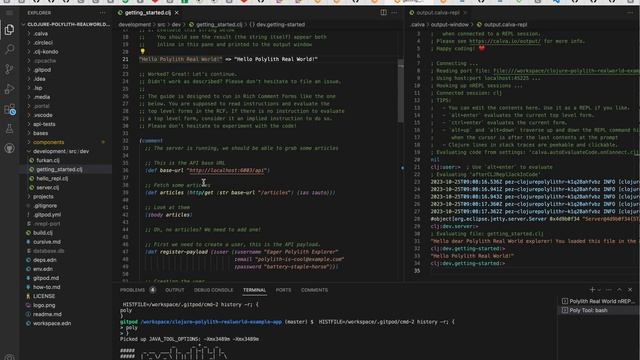Image resolution: width=640 pixels, height=360 pixels.
Task: Open the Run and Debug view
Action: coord(9,89)
